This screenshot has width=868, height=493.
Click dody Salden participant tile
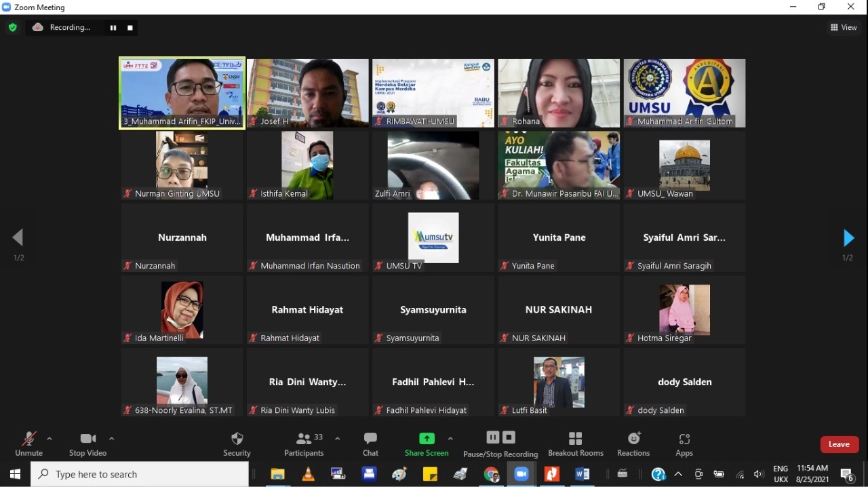(x=684, y=382)
